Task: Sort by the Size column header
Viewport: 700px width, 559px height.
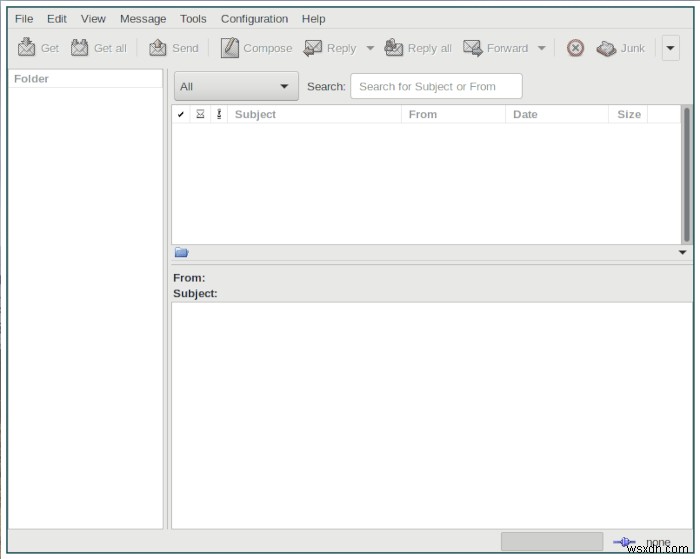Action: (x=628, y=114)
